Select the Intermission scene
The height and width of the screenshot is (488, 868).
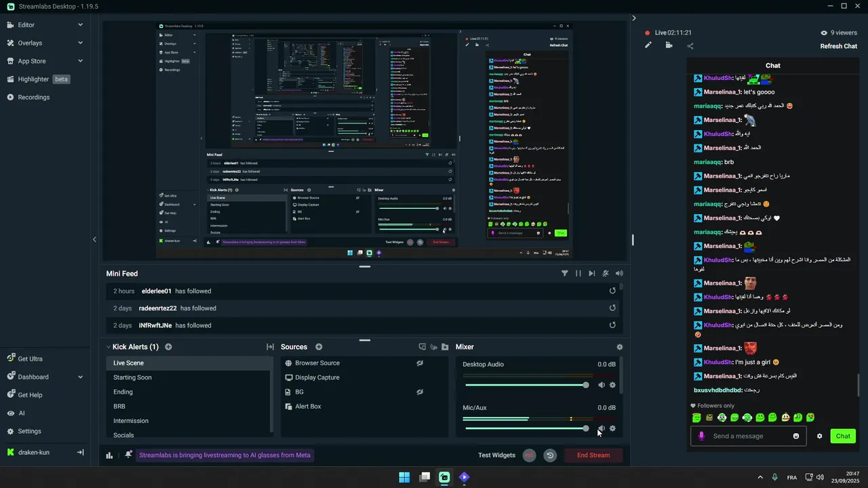[x=189, y=421]
